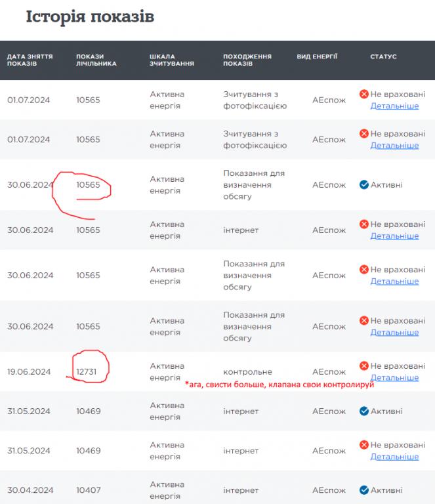The height and width of the screenshot is (504, 435).
Task: Click the 10407 meter reading value
Action: click(88, 490)
